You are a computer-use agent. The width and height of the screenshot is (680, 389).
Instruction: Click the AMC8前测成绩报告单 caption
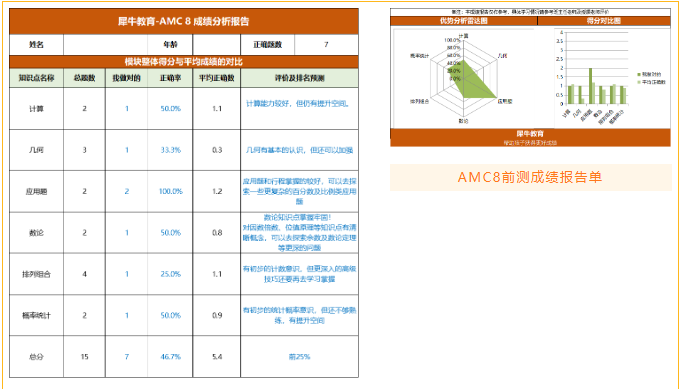(530, 177)
